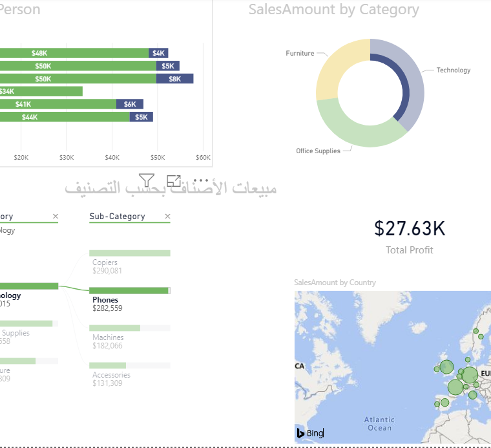Select the Phones node in tree
Screen dimensions: 491x448
(129, 291)
